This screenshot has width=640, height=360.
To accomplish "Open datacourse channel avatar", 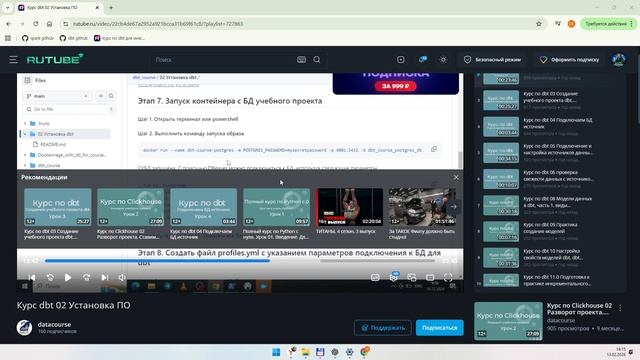I will coord(24,327).
